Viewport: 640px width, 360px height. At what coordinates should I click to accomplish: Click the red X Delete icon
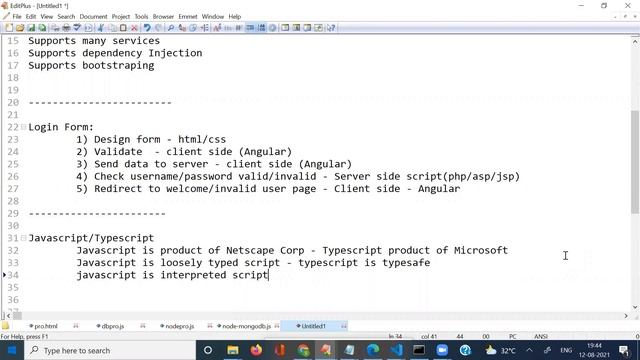click(134, 28)
